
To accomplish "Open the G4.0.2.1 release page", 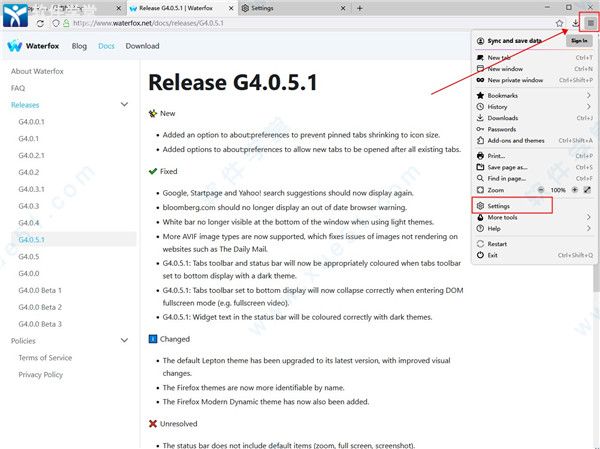I will tap(31, 155).
